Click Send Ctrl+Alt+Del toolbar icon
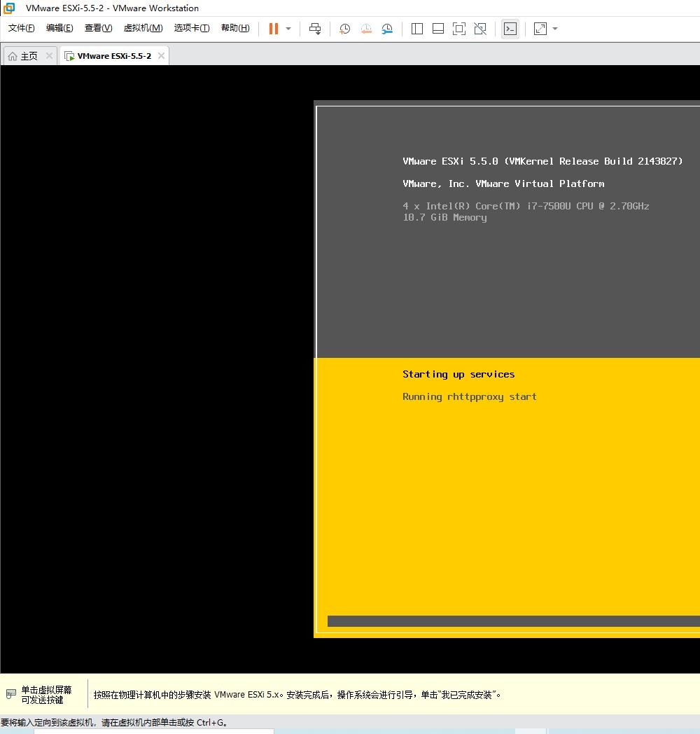700x734 pixels. coord(315,29)
